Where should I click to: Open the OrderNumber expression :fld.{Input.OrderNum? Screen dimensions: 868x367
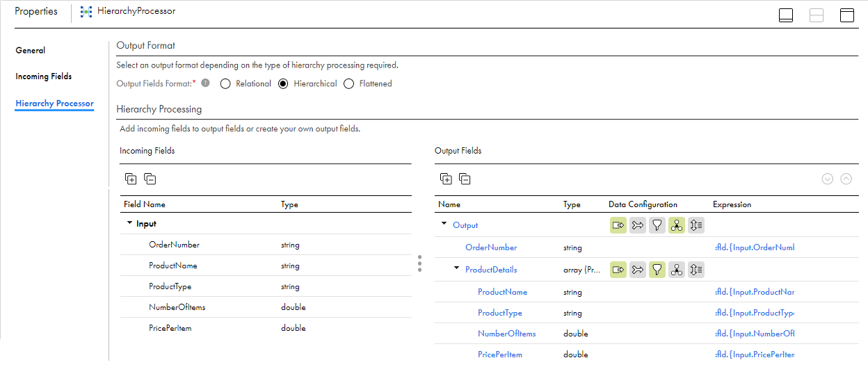click(x=754, y=247)
